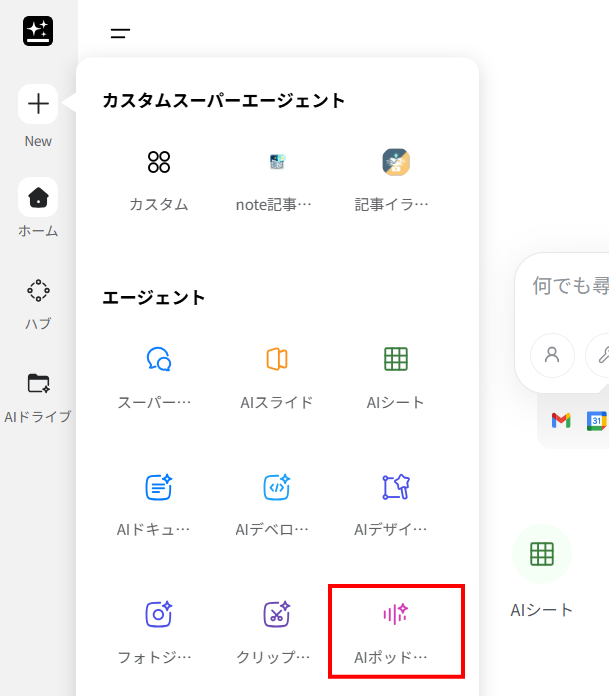Open the フォトジ photo agent
Image resolution: width=609 pixels, height=696 pixels.
[x=159, y=629]
